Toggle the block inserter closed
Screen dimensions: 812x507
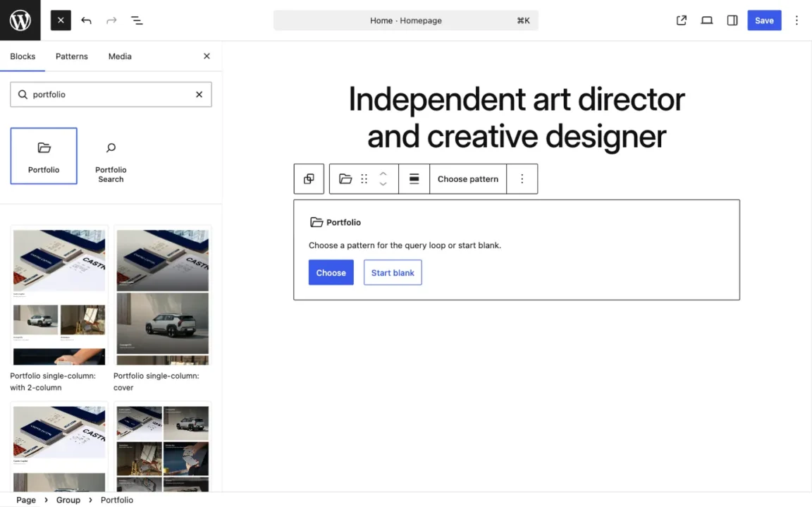click(61, 20)
